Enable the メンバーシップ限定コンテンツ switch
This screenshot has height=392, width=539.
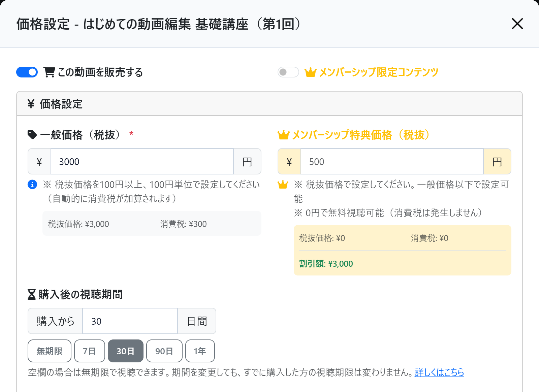(x=288, y=72)
